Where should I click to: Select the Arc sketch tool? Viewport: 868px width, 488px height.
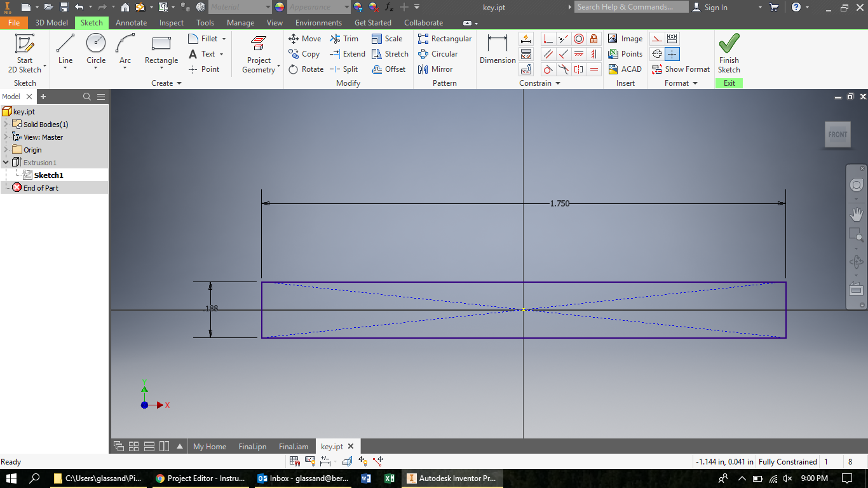pyautogui.click(x=125, y=49)
